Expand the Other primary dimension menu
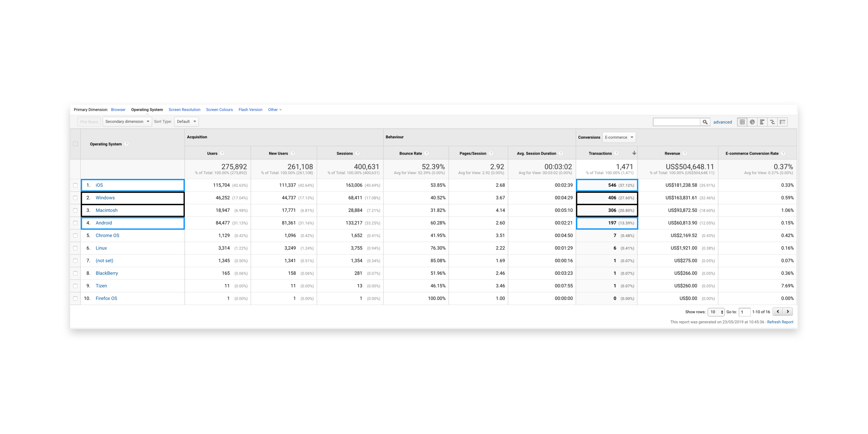 275,110
